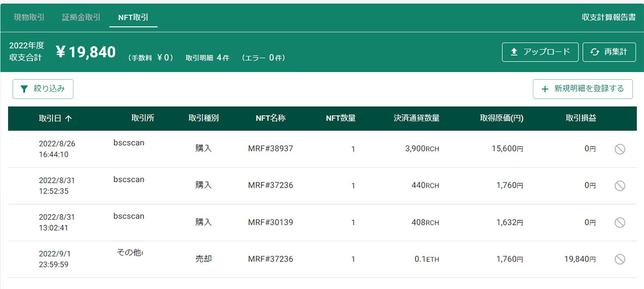This screenshot has width=644, height=289.
Task: Click the 0.1ETH amount cell
Action: [427, 259]
